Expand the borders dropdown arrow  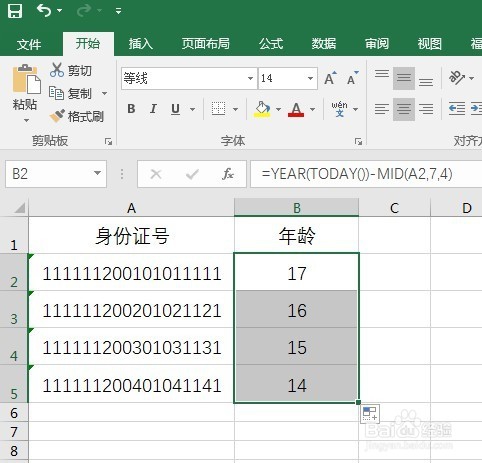tap(235, 109)
